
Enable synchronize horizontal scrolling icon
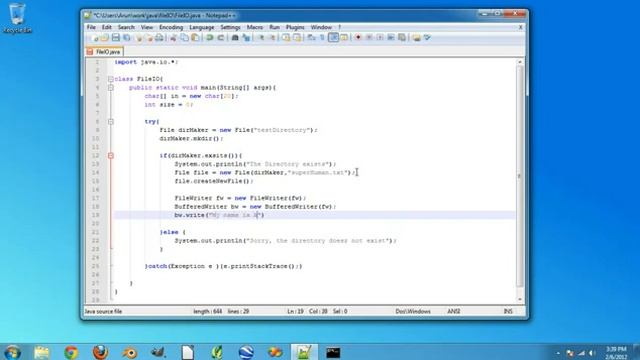click(297, 38)
